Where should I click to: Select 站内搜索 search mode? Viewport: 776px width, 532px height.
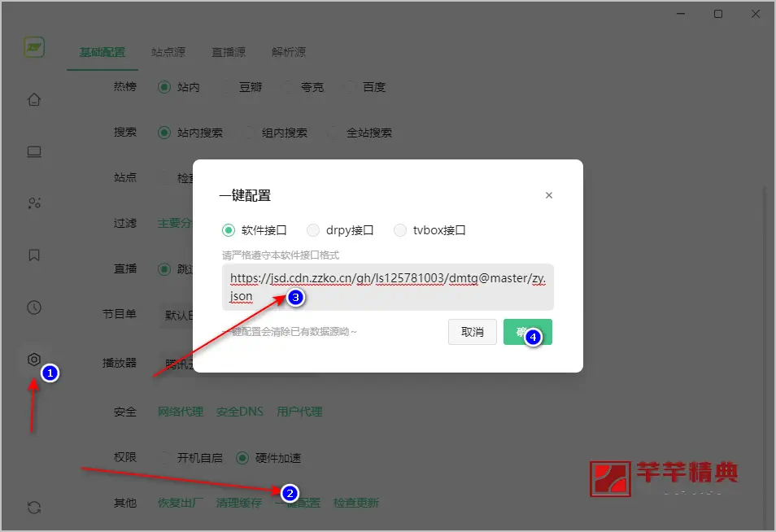pos(190,133)
